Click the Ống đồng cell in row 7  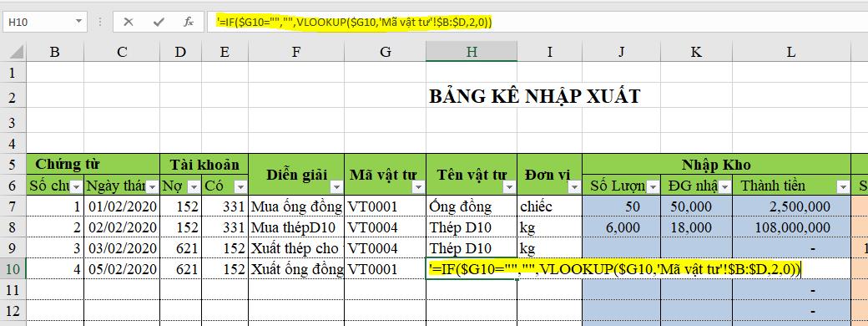tap(472, 206)
